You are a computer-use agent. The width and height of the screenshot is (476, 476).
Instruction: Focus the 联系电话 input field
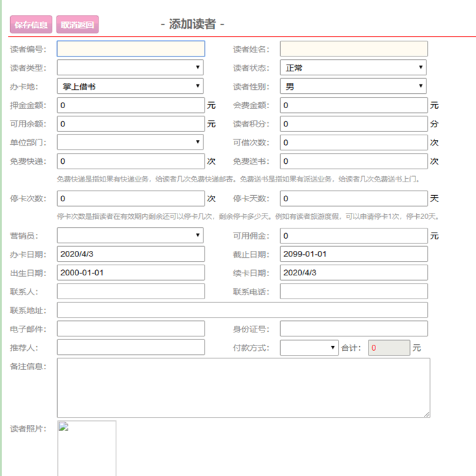pos(354,291)
